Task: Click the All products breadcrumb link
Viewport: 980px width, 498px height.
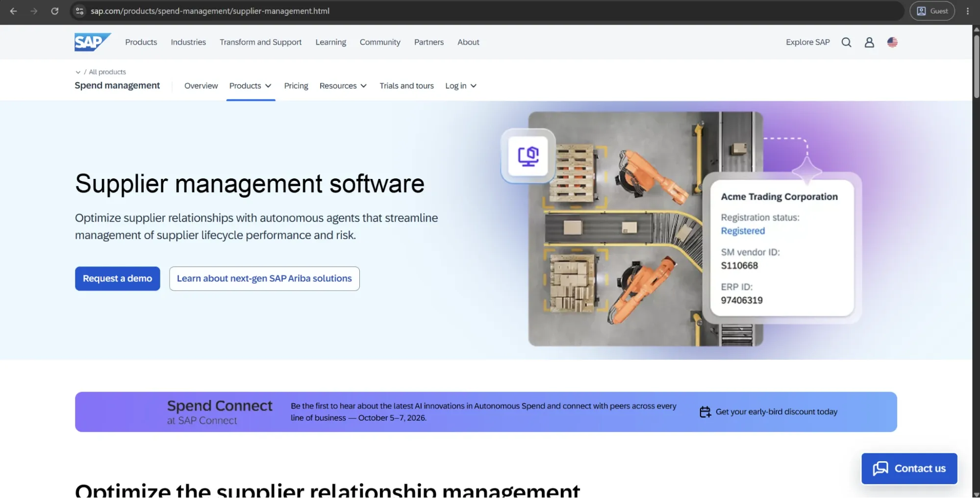Action: pyautogui.click(x=107, y=72)
